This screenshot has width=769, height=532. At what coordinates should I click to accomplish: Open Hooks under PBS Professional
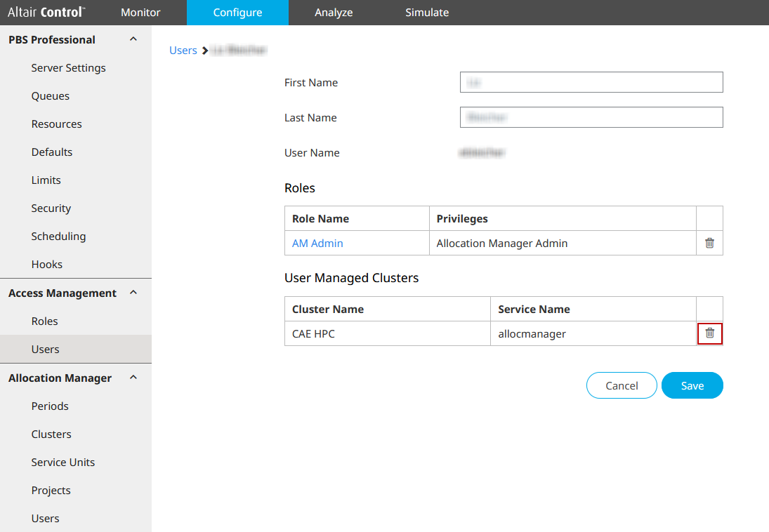click(47, 265)
